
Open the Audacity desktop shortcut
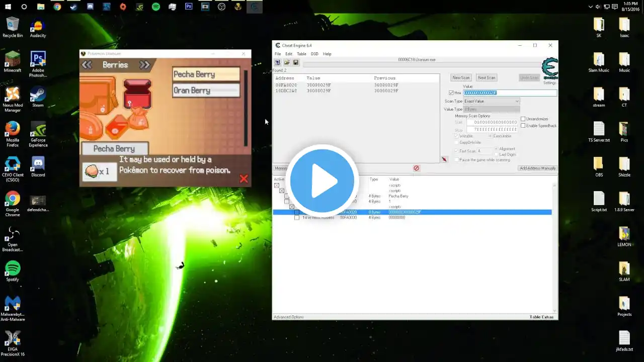tap(38, 28)
